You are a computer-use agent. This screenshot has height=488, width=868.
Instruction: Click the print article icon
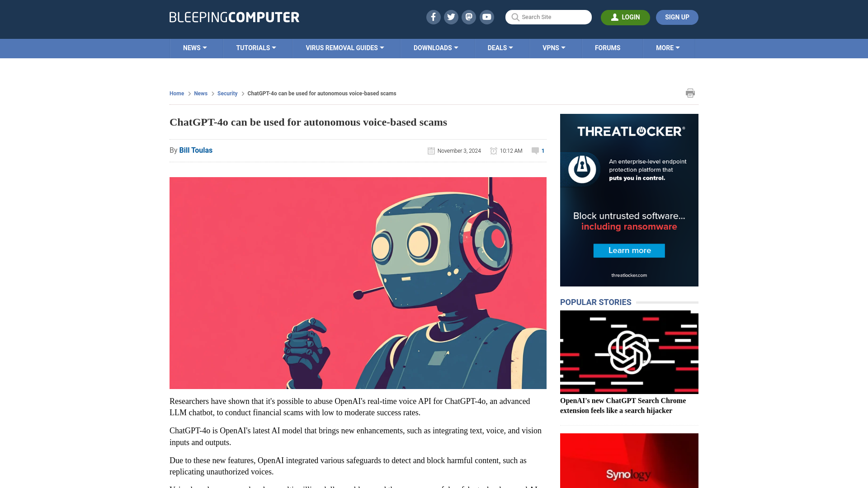[x=690, y=93]
